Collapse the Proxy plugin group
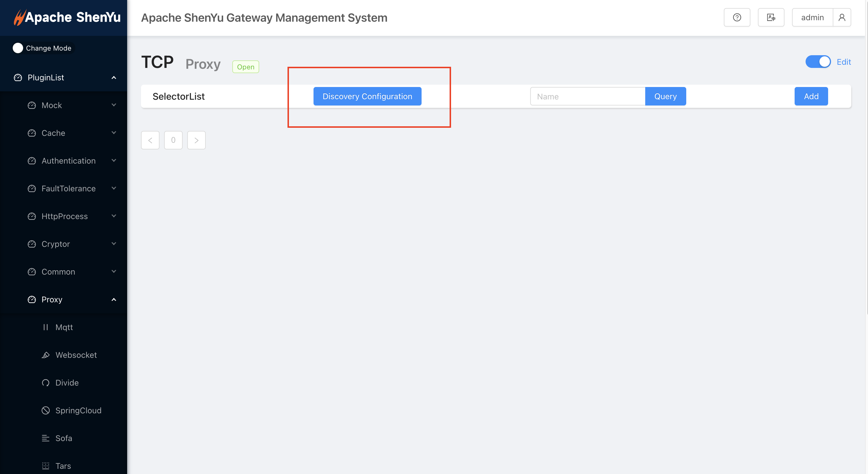 click(114, 299)
